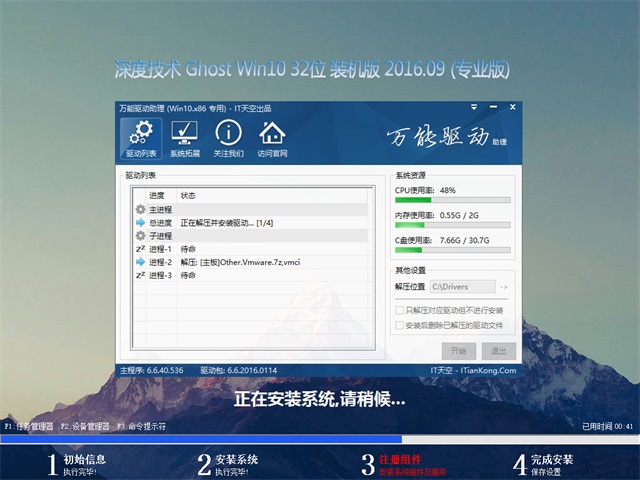Screen dimensions: 640x480
Task: Click the arrow next to the C:\Drivers path
Action: [503, 288]
